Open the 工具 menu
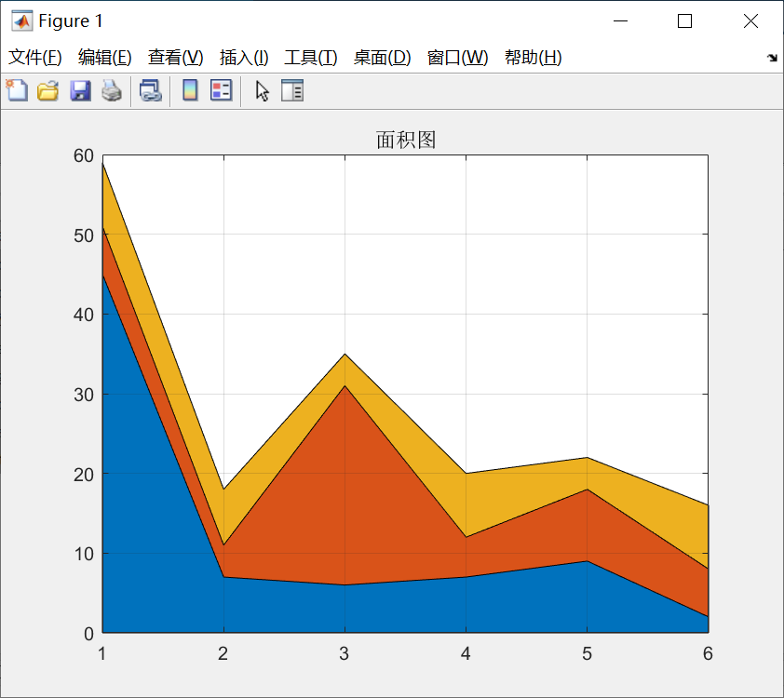 pos(310,57)
